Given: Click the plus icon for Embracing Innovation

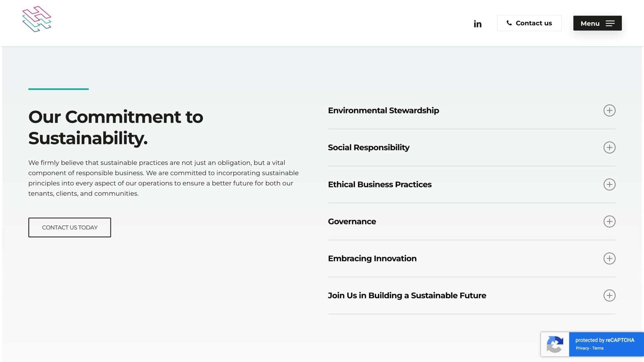Looking at the screenshot, I should 609,258.
